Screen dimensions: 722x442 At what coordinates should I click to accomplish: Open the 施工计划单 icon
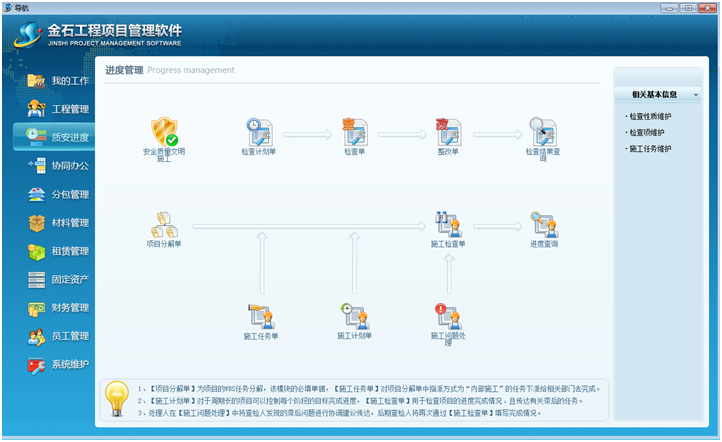pos(355,317)
